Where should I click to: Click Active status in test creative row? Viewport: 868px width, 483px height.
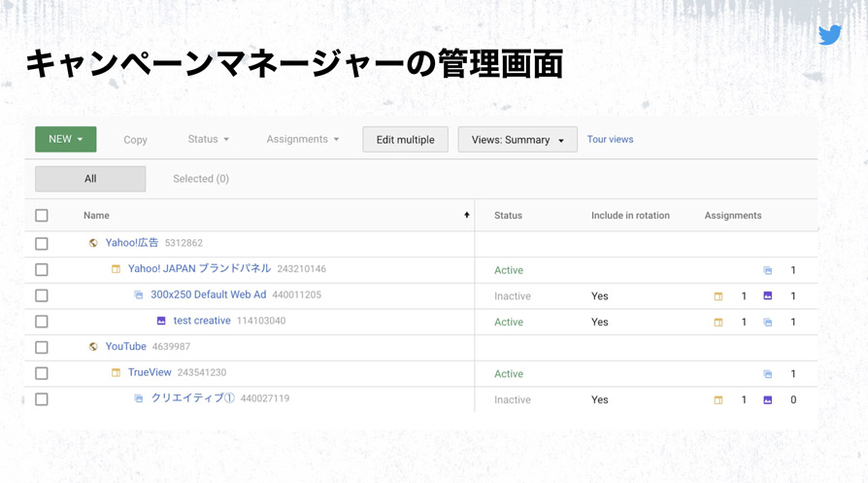click(x=509, y=323)
